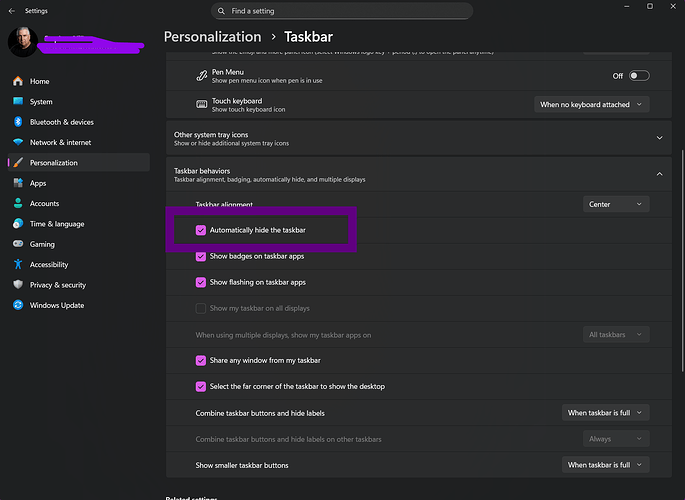Turn on the Pen Menu toggle
Image resolution: width=685 pixels, height=500 pixels.
tap(638, 75)
